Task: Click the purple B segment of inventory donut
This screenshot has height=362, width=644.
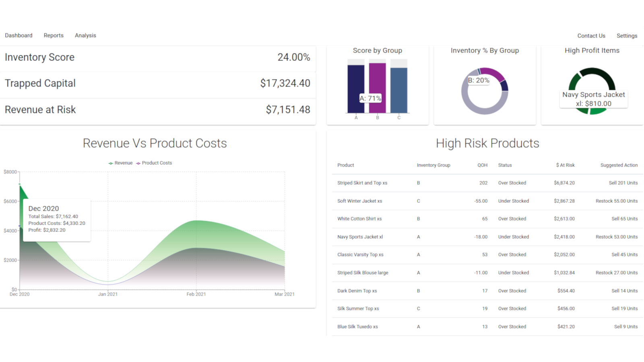Action: pyautogui.click(x=494, y=73)
